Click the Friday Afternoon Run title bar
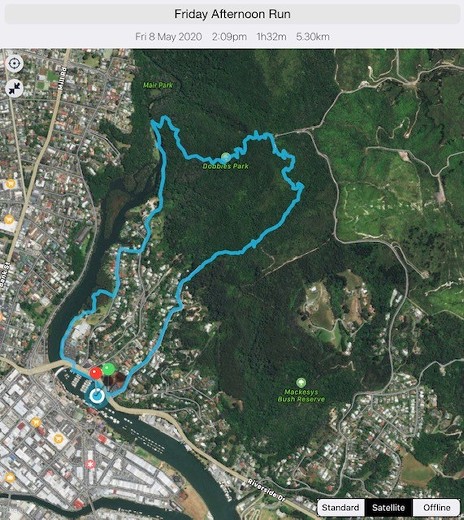This screenshot has height=520, width=464. 232,14
